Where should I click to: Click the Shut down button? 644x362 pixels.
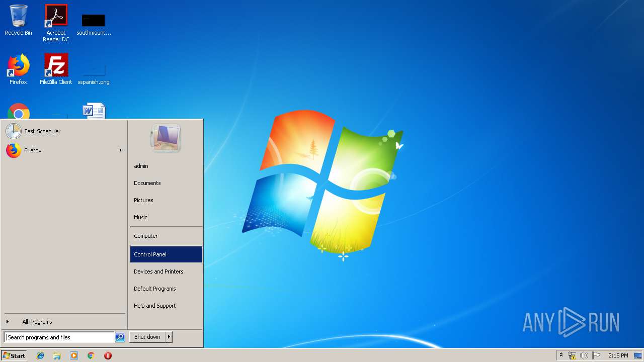point(147,337)
